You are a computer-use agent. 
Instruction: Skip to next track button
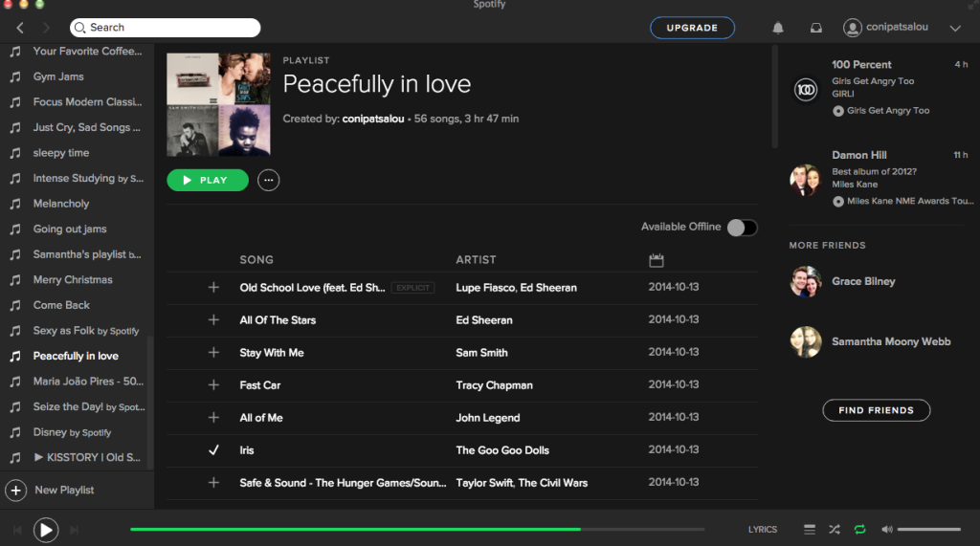pos(74,530)
